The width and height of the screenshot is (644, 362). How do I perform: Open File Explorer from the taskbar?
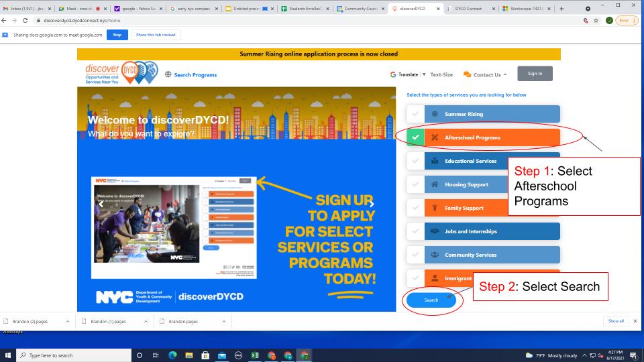189,355
